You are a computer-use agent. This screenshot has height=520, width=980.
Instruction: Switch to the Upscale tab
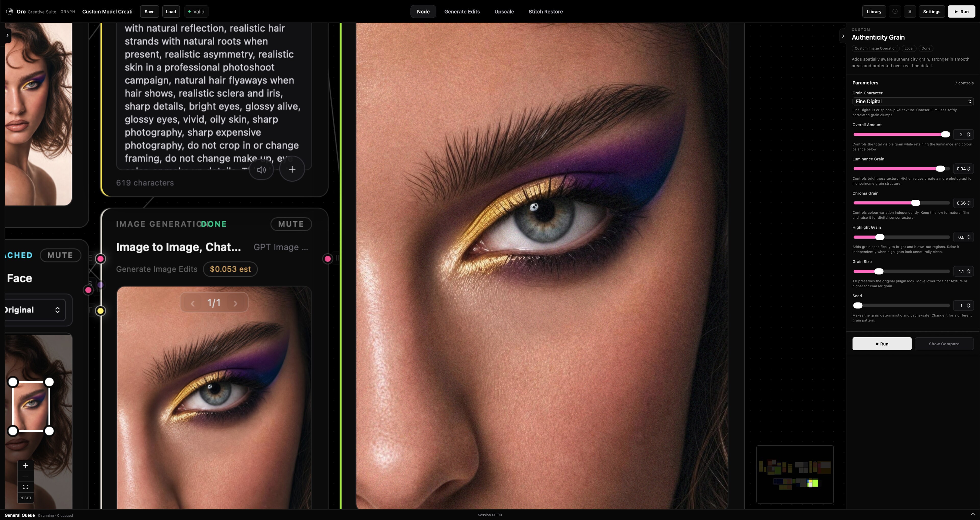(504, 11)
